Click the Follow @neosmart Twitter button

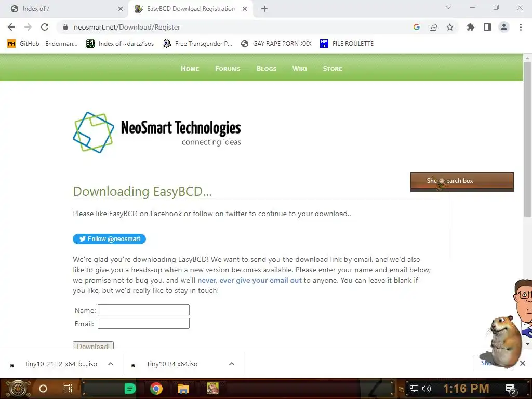(x=109, y=239)
